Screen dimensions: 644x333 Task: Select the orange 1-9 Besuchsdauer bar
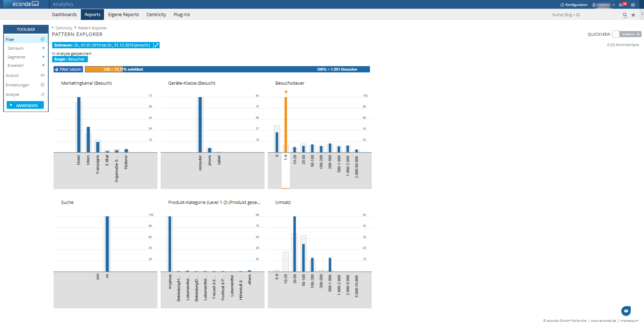point(286,124)
